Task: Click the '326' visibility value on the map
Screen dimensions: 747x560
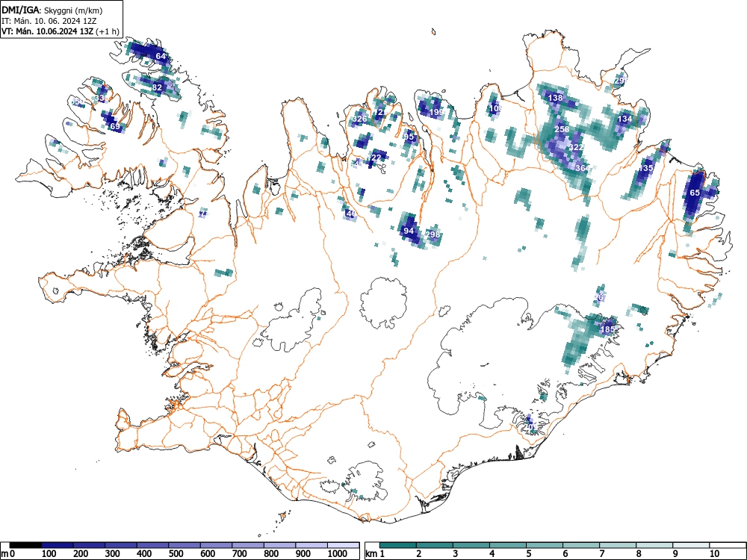Action: (x=360, y=119)
